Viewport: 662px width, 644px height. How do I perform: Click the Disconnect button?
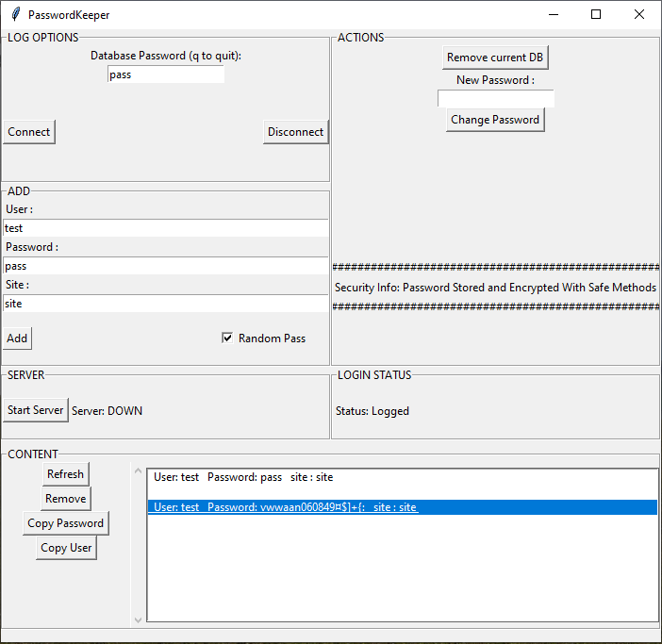(x=295, y=132)
